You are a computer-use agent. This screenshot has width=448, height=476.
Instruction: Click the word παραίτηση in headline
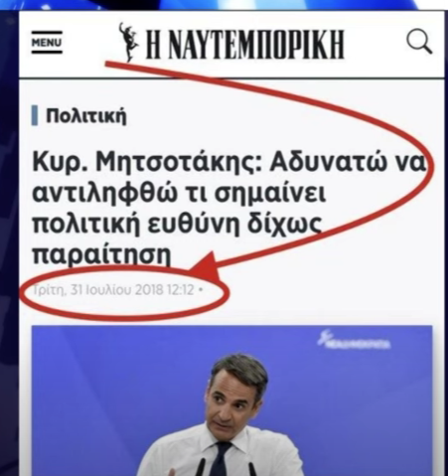[x=101, y=255]
